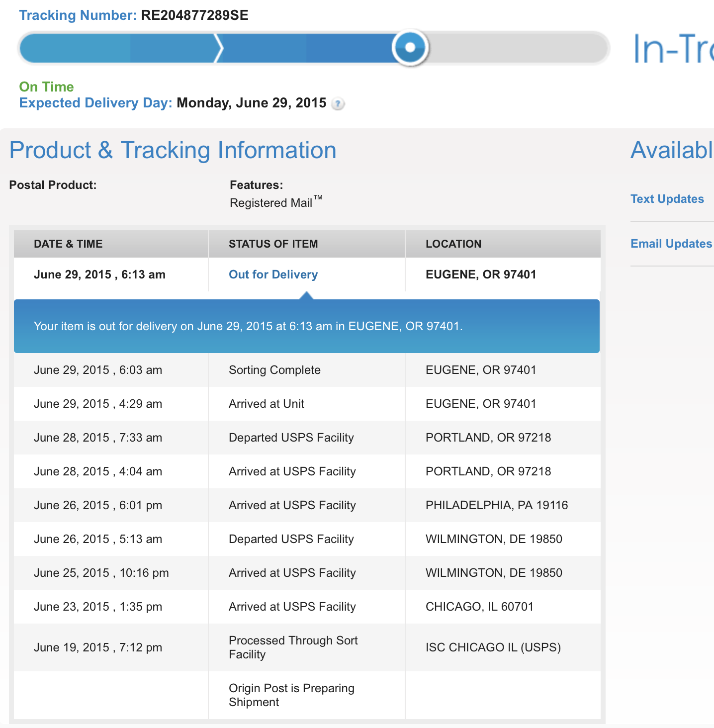
Task: Open Text Updates option
Action: tap(667, 199)
